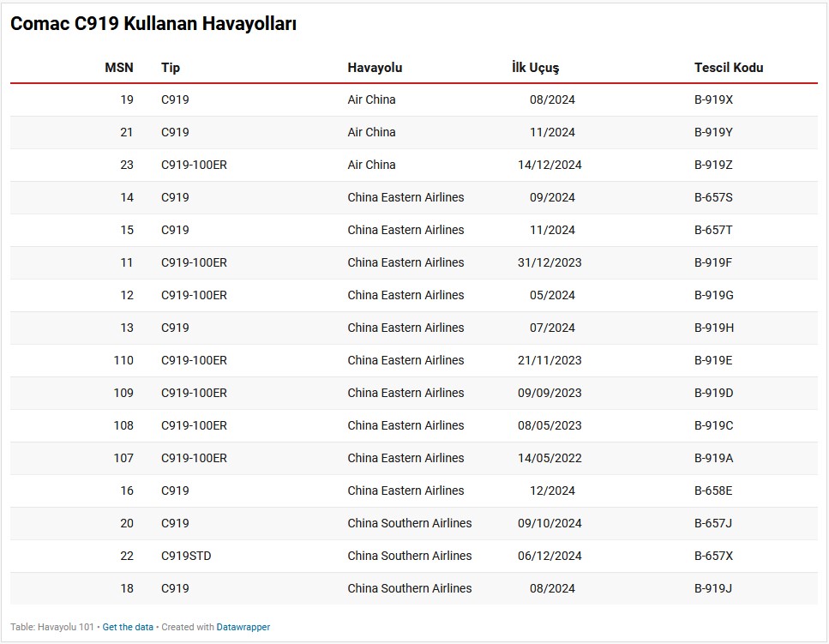Select China Southern Airlines in B-657J row

click(409, 523)
